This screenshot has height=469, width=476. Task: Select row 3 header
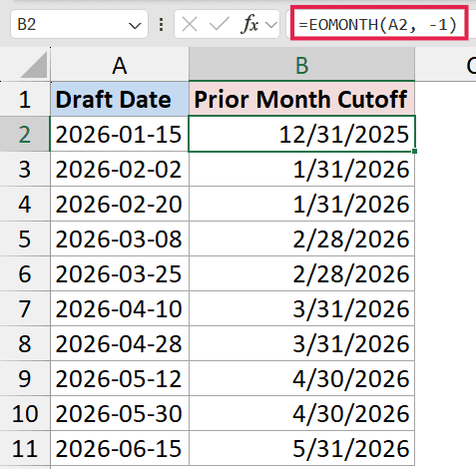click(25, 169)
